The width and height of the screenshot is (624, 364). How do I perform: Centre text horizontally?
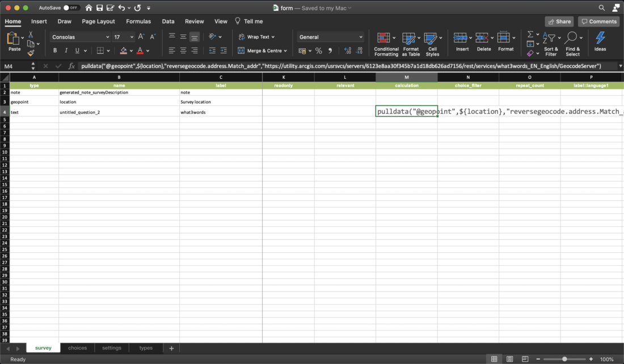pyautogui.click(x=183, y=50)
